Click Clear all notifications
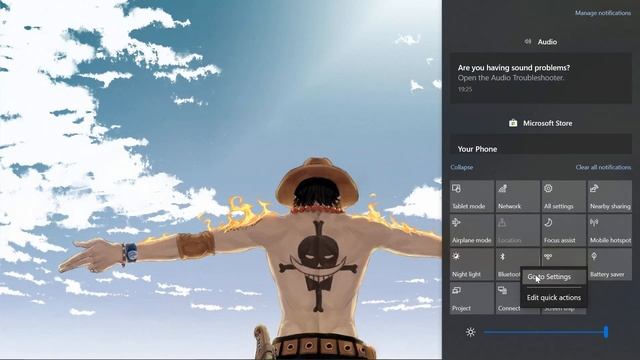 tap(603, 167)
